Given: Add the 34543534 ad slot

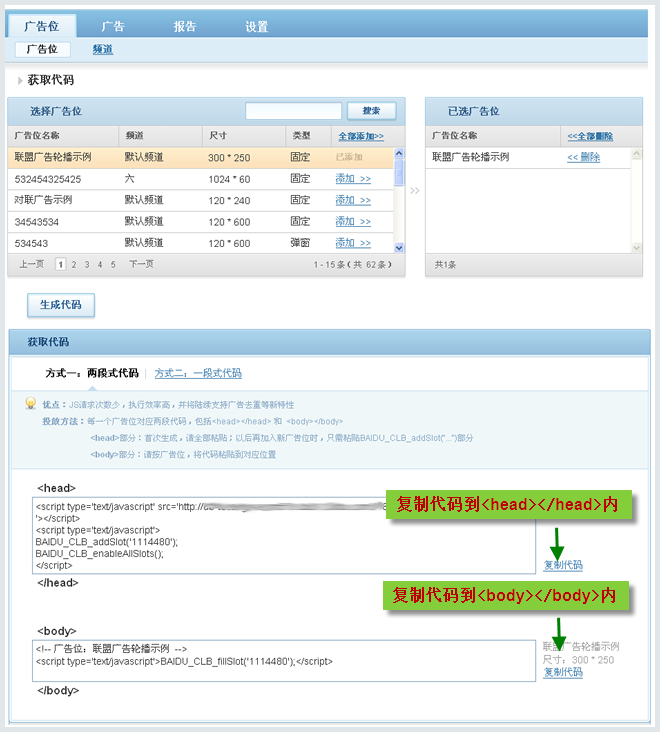Looking at the screenshot, I should tap(353, 222).
